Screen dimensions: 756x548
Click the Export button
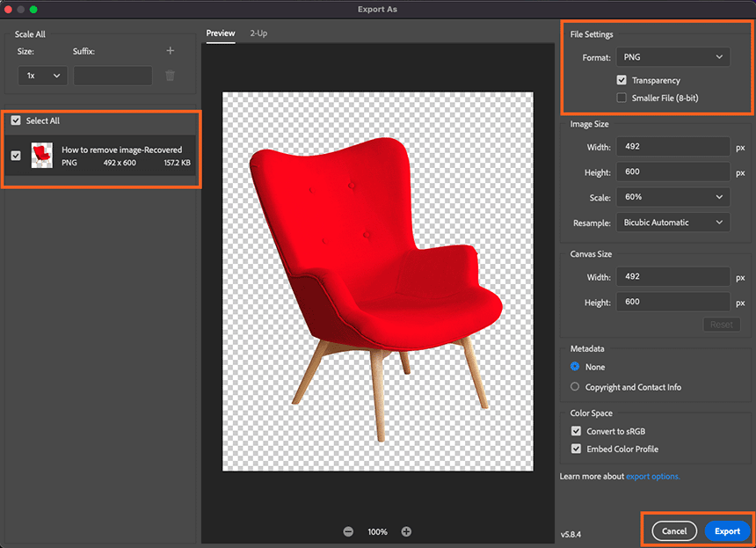tap(727, 531)
